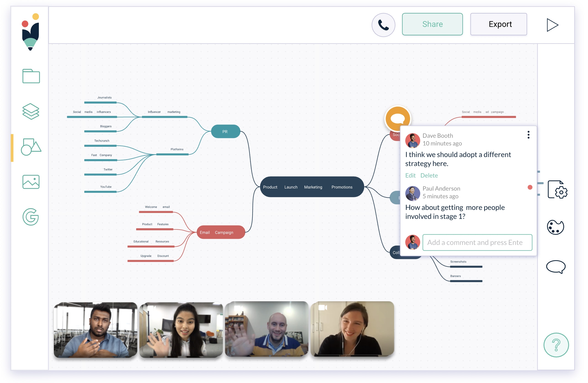Select the Banners leaf
Screen dimensions: 588x383
pyautogui.click(x=466, y=279)
